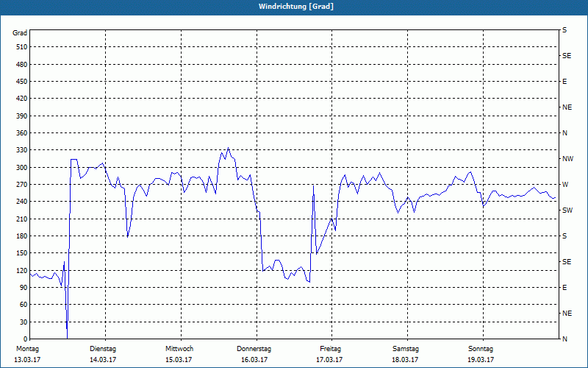Screen dimensions: 588x368
Task: Select the 'Samstag' day label
Action: click(x=406, y=349)
